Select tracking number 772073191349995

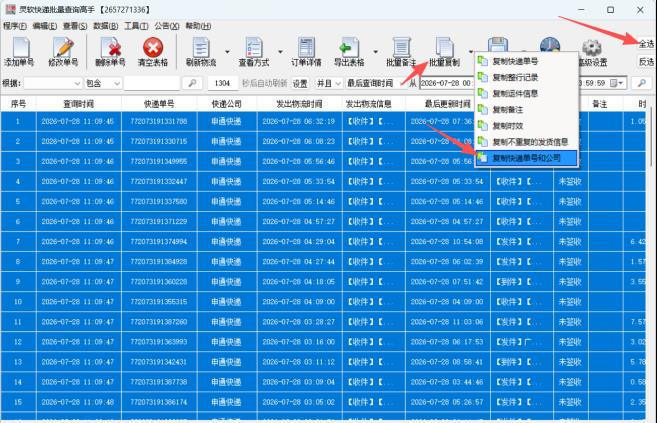coord(159,161)
